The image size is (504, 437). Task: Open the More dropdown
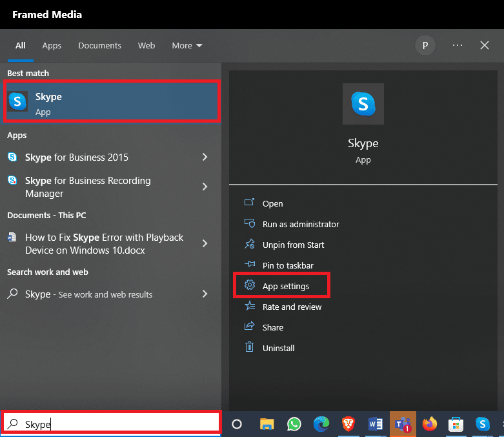point(187,46)
